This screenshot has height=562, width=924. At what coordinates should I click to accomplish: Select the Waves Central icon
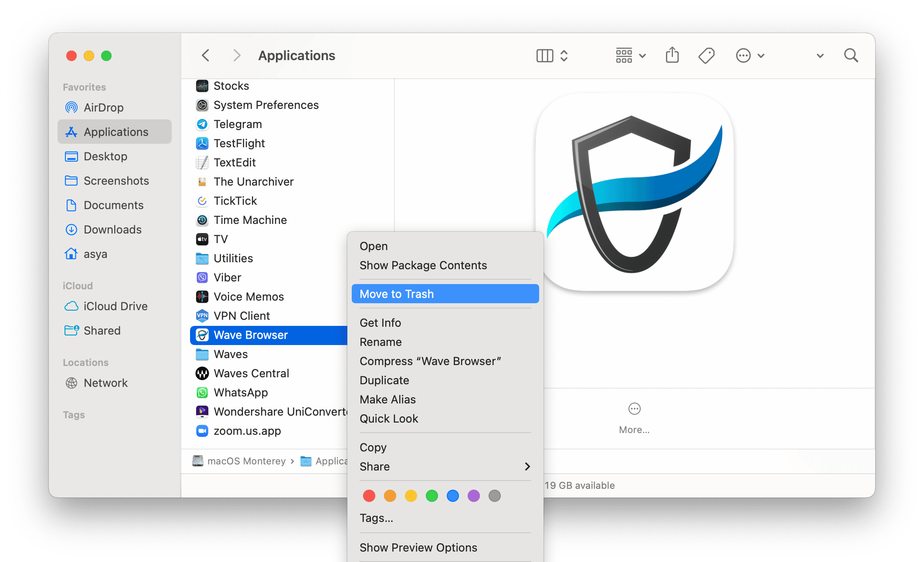click(202, 373)
